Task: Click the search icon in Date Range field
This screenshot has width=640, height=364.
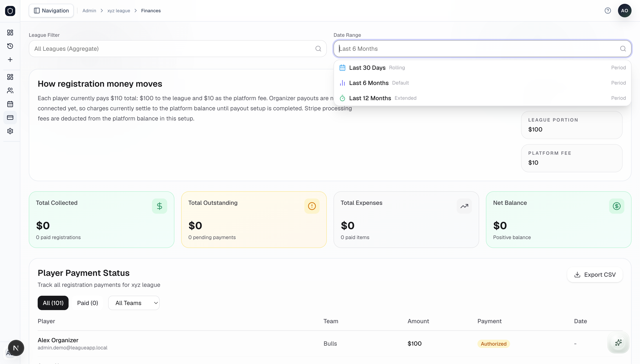Action: [x=623, y=48]
